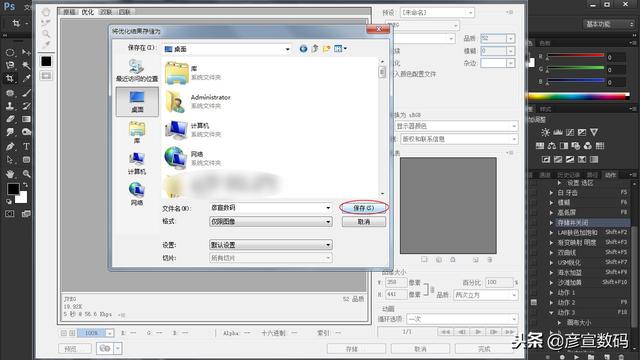Toggle dialog box for 动作 2 action
The height and width of the screenshot is (360, 640).
533,302
